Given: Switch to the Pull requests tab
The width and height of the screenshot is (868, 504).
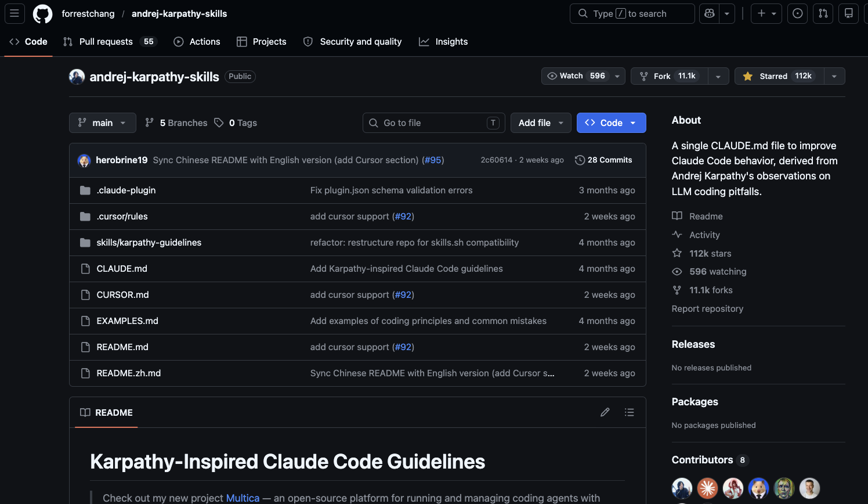Looking at the screenshot, I should [x=110, y=42].
